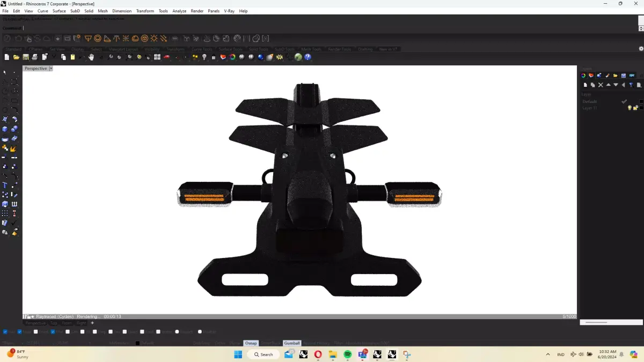The width and height of the screenshot is (644, 362).
Task: Open the Perspective viewport title dropdown
Action: 51,68
